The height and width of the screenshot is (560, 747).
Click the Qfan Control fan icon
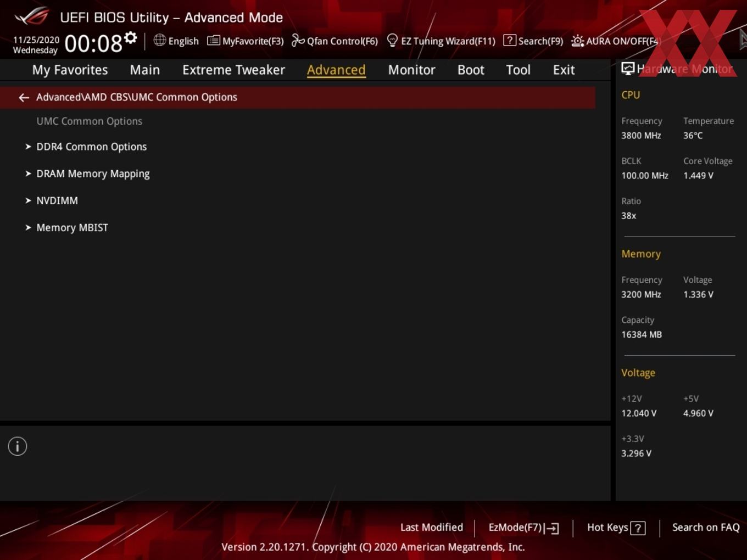coord(298,40)
